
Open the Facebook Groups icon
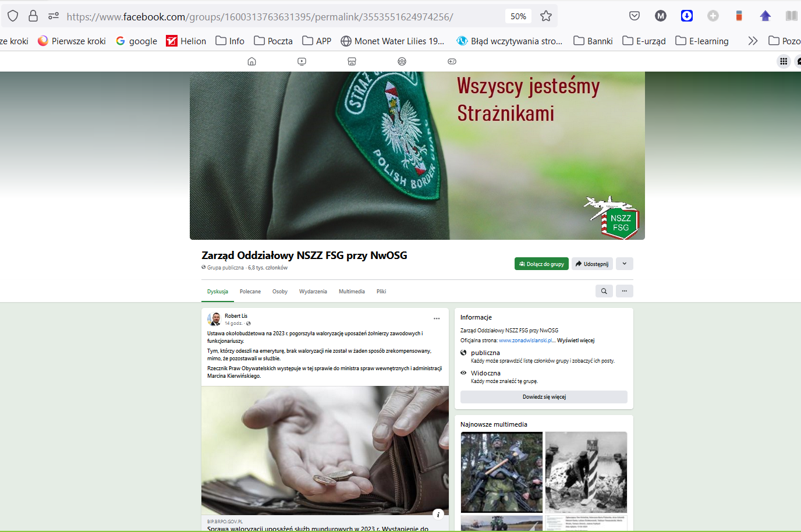(x=402, y=62)
